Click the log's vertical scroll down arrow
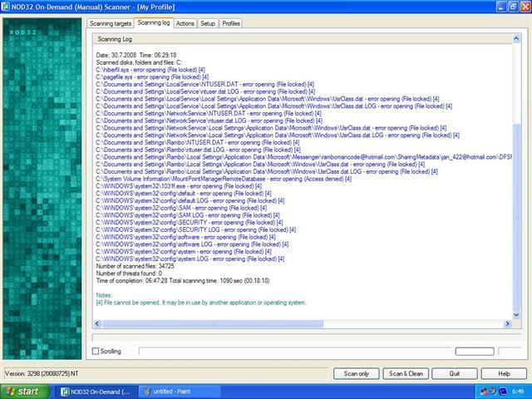Viewport: 532px width, 399px height. 516,315
